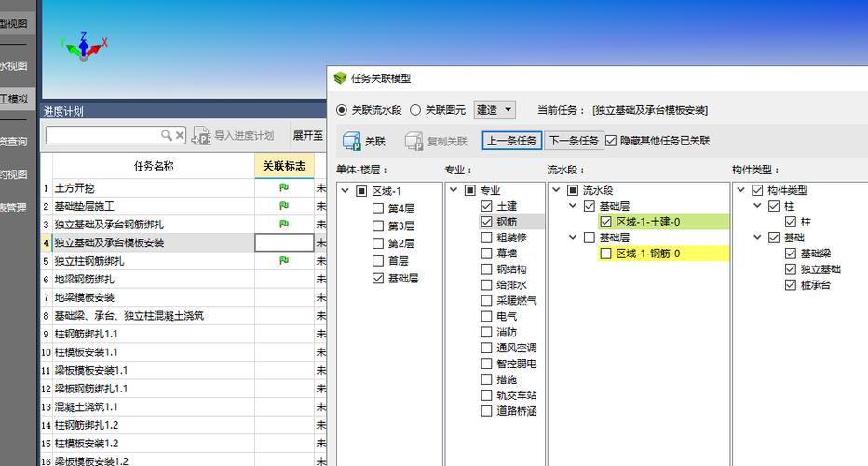Toggle the 隐藏其他任务已关联 checkbox
Screen dimensions: 868x466
(x=611, y=141)
